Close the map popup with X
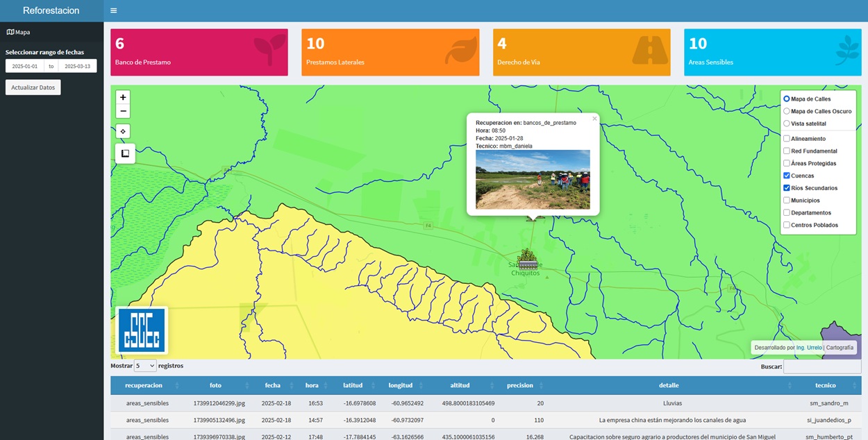 click(x=594, y=119)
